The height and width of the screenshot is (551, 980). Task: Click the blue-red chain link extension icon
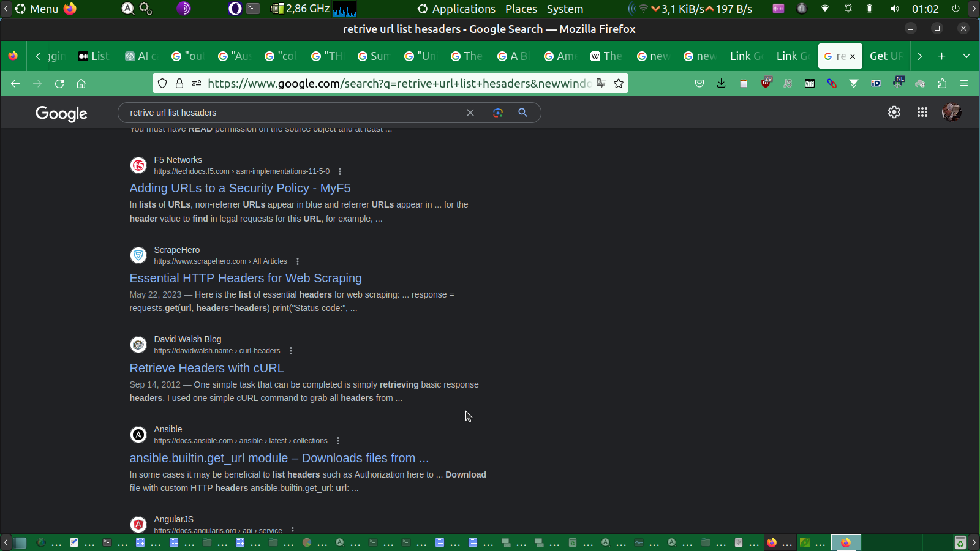pyautogui.click(x=832, y=83)
